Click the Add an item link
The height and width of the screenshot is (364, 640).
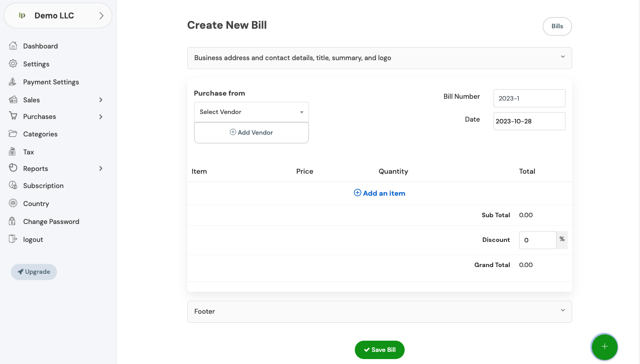pyautogui.click(x=380, y=193)
